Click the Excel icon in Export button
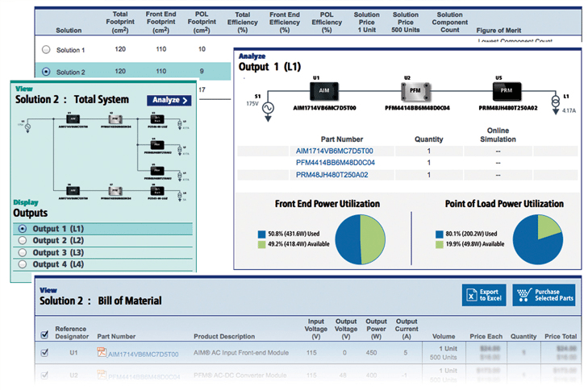 470,295
